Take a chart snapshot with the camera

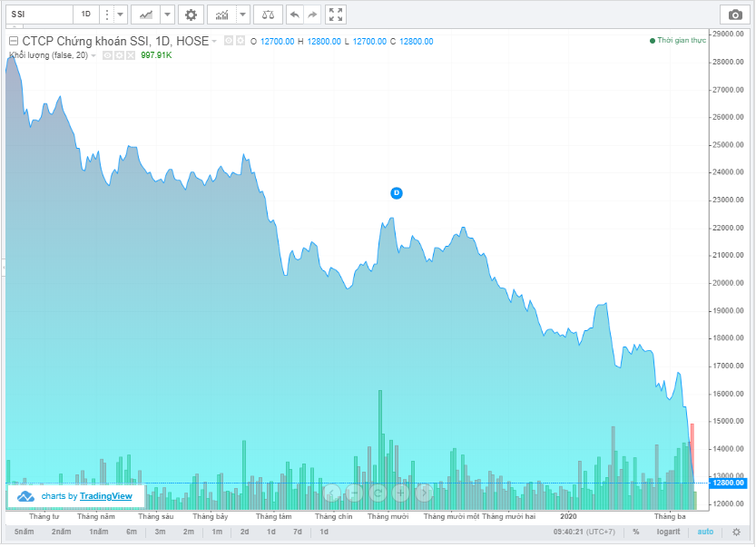735,15
